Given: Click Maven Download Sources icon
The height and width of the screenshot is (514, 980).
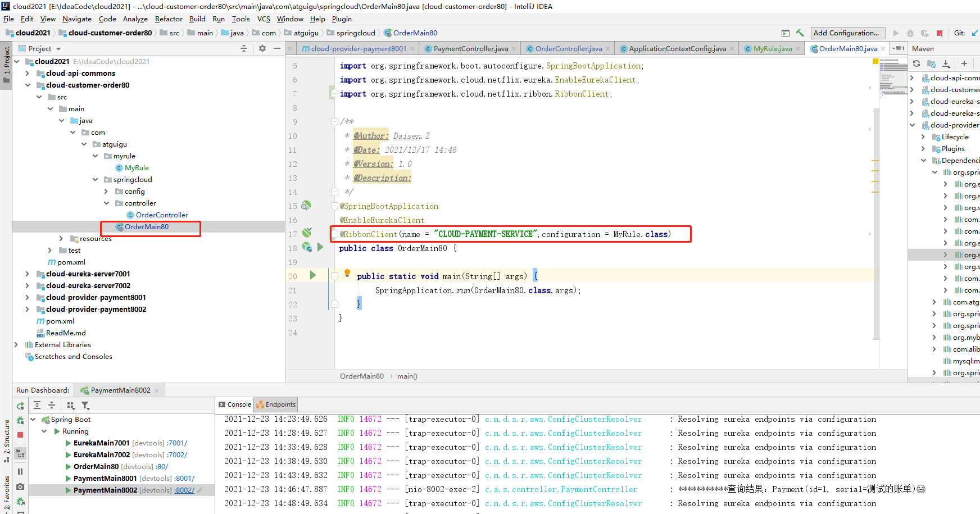Looking at the screenshot, I should tap(946, 63).
